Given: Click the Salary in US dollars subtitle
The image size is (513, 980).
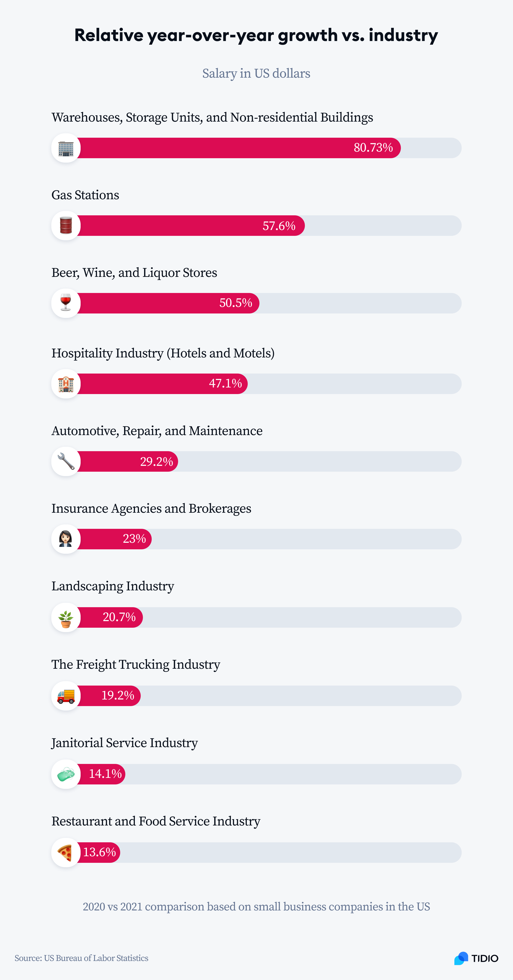Looking at the screenshot, I should [x=256, y=73].
